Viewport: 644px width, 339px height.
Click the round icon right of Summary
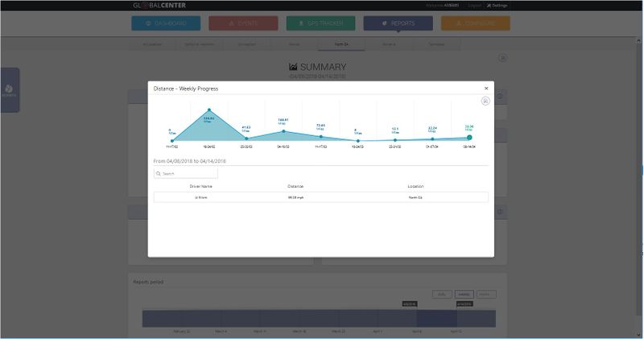(502, 58)
